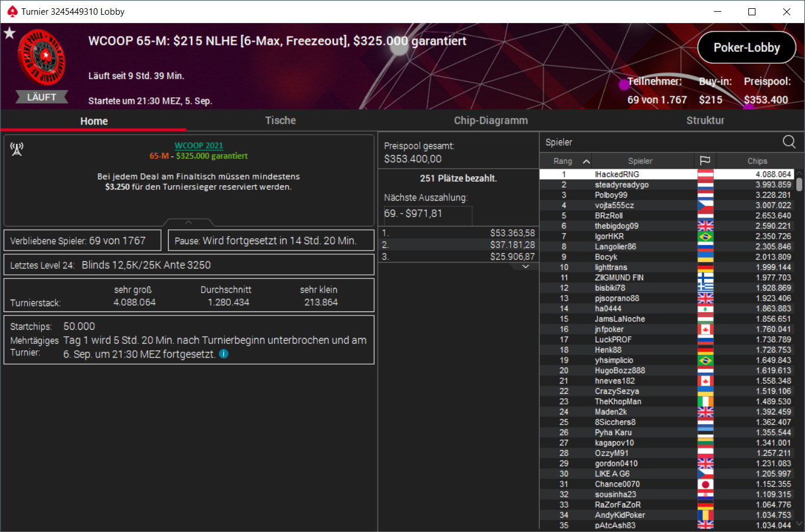Expand the payout list chevron

(x=525, y=267)
